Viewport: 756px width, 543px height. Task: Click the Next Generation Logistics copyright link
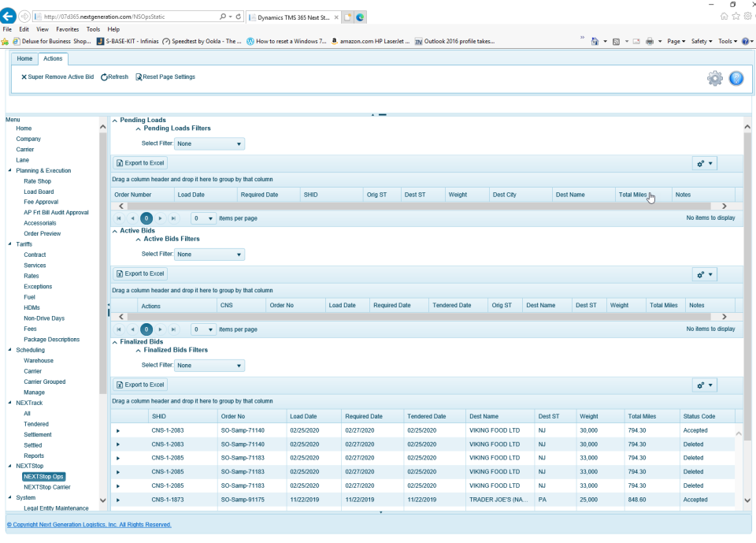pos(89,524)
